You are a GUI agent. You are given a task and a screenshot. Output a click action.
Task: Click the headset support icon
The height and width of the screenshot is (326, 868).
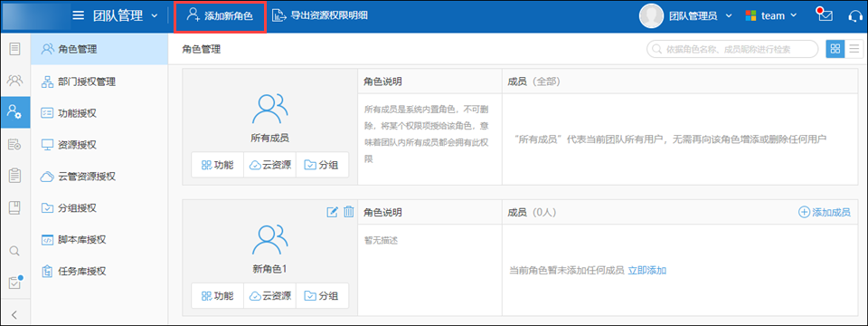coord(854,15)
